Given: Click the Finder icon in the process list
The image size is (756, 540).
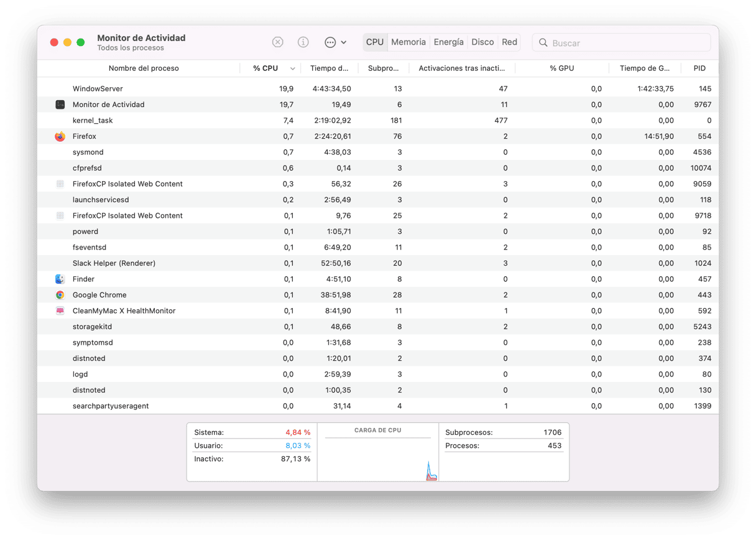Looking at the screenshot, I should 60,279.
